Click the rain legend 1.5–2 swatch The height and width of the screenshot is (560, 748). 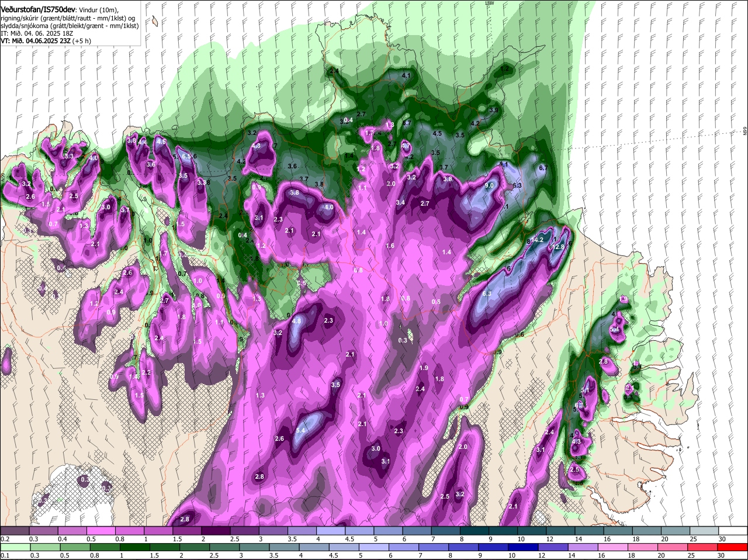point(165,547)
